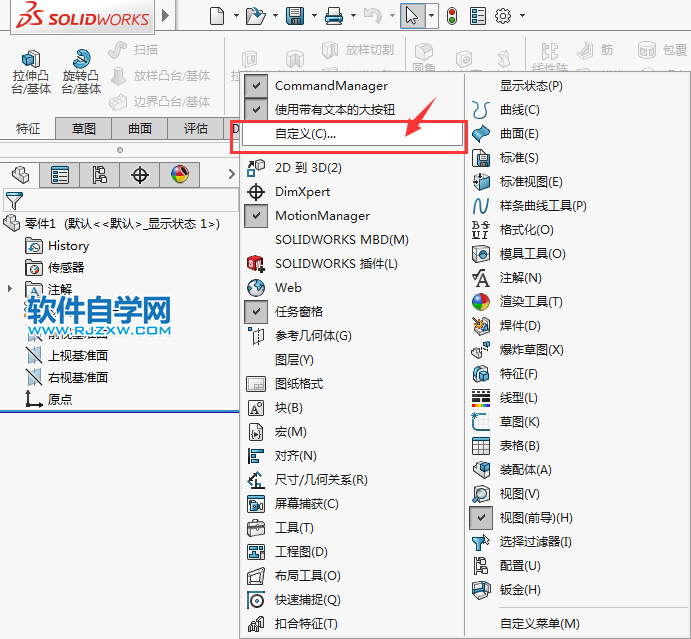Click the Print icon
Screen dimensions: 691x639
point(334,16)
